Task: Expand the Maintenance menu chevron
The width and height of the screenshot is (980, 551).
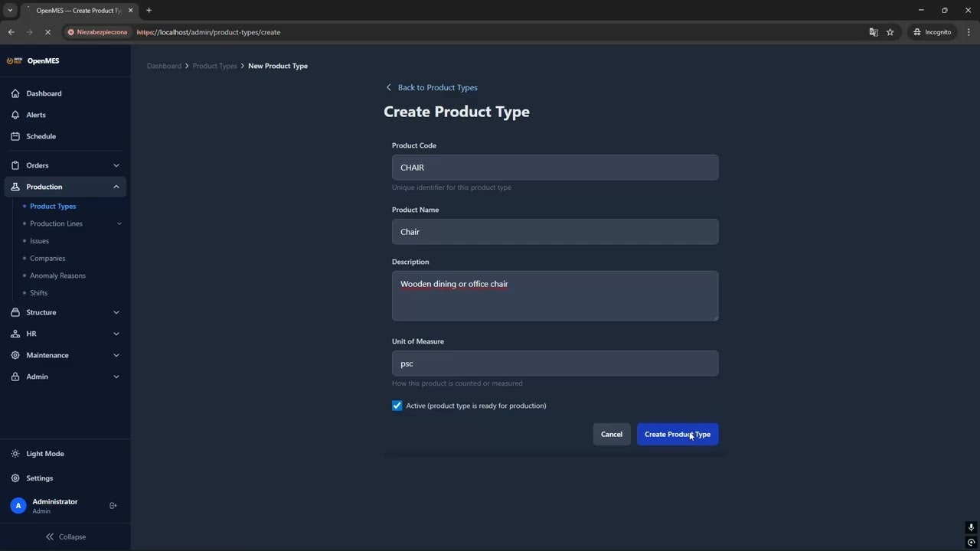Action: coord(116,355)
